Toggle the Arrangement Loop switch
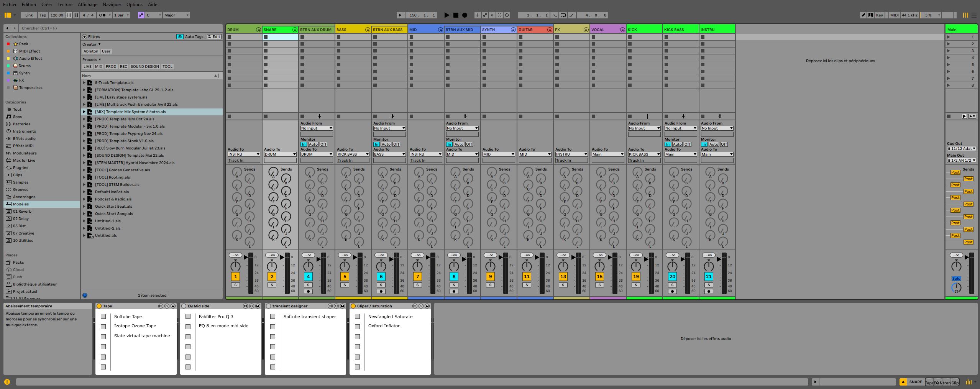The width and height of the screenshot is (980, 389). coord(563,15)
